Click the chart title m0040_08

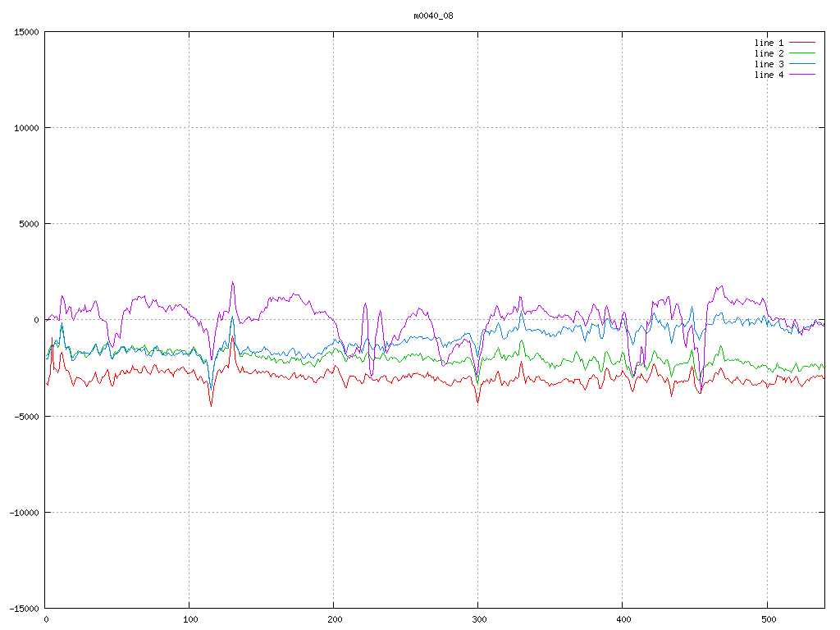coord(433,16)
